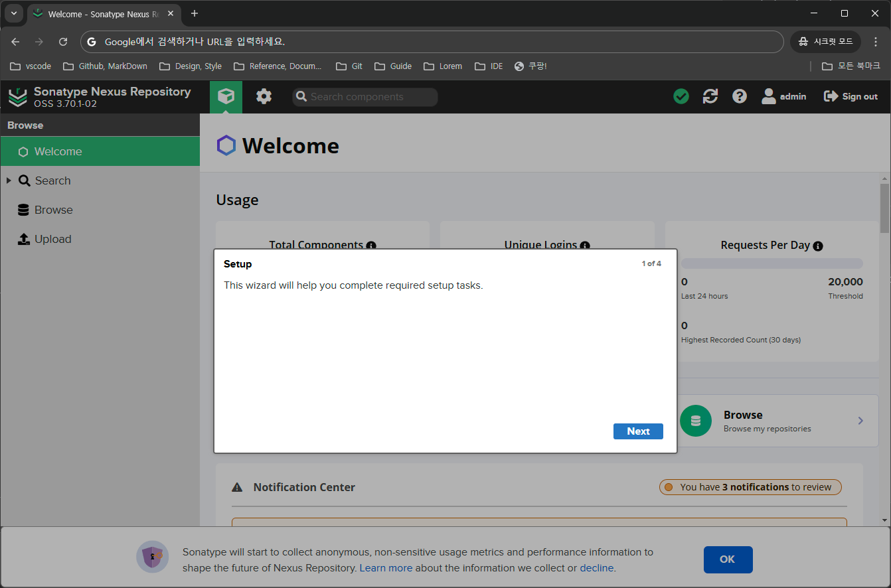The width and height of the screenshot is (891, 588).
Task: Click the Notification Center warning triangle icon
Action: tap(237, 487)
